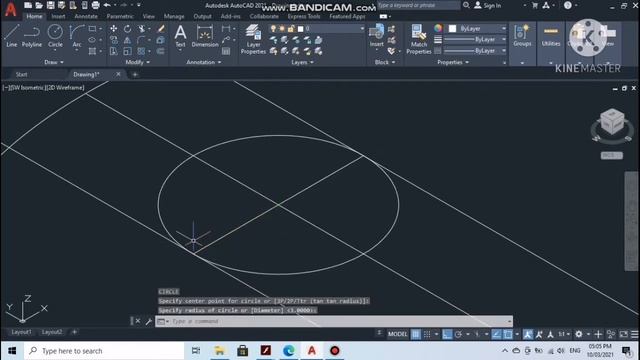Open the linetype ByLayer dropdown
The width and height of the screenshot is (640, 360).
475,51
